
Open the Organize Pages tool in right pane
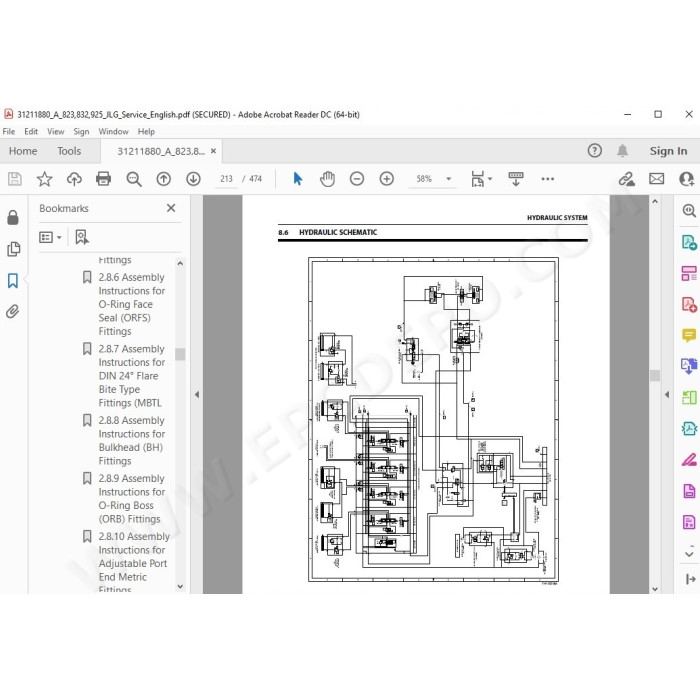click(689, 397)
